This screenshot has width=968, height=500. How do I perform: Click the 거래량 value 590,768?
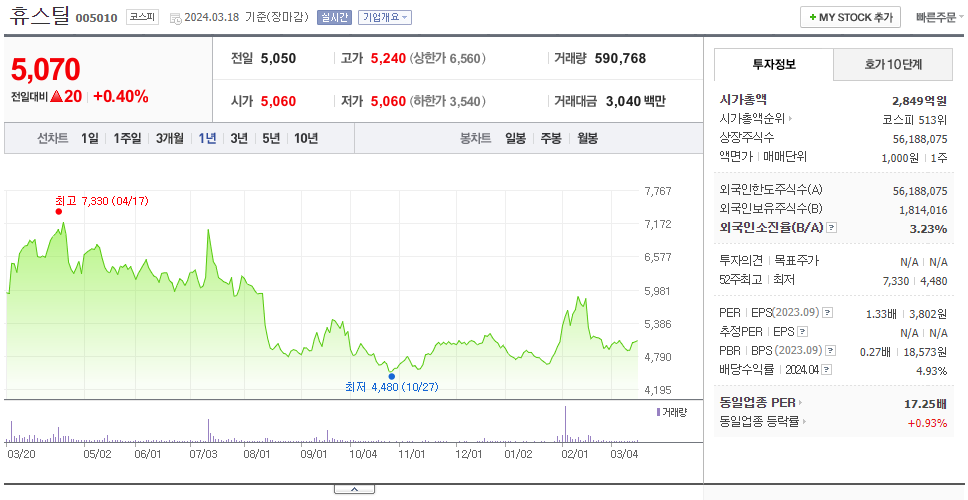[x=620, y=59]
